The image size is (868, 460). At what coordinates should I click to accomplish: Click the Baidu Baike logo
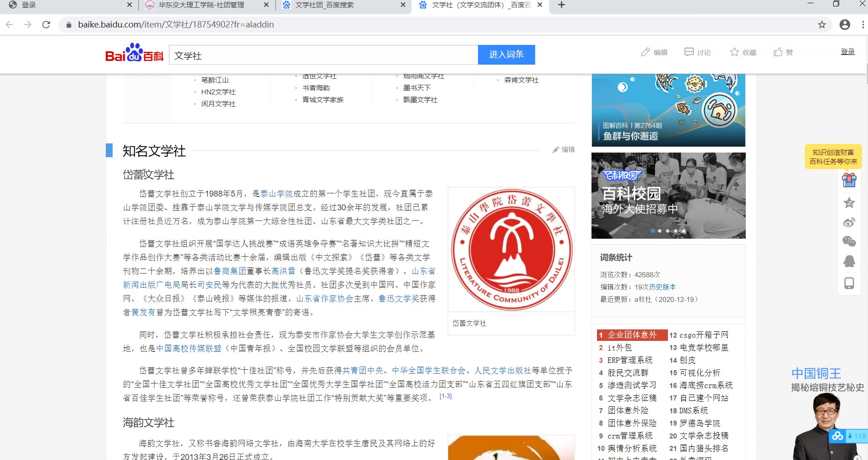click(134, 53)
